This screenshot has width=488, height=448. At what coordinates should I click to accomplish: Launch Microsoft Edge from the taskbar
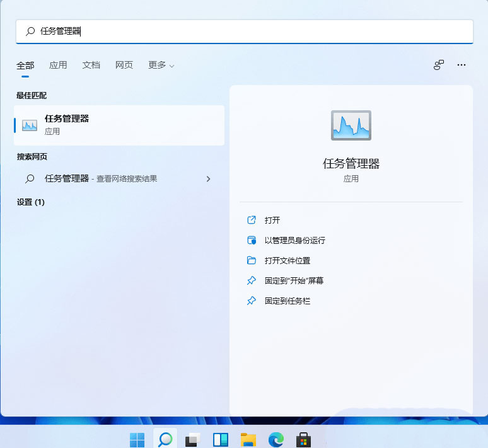(276, 440)
